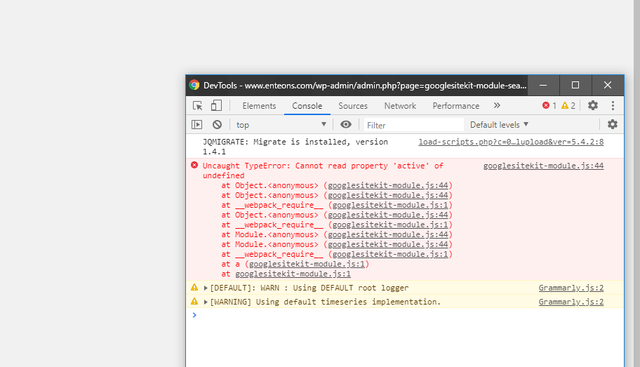Open the DevTools three-dot customize menu
The height and width of the screenshot is (367, 640).
tap(613, 106)
